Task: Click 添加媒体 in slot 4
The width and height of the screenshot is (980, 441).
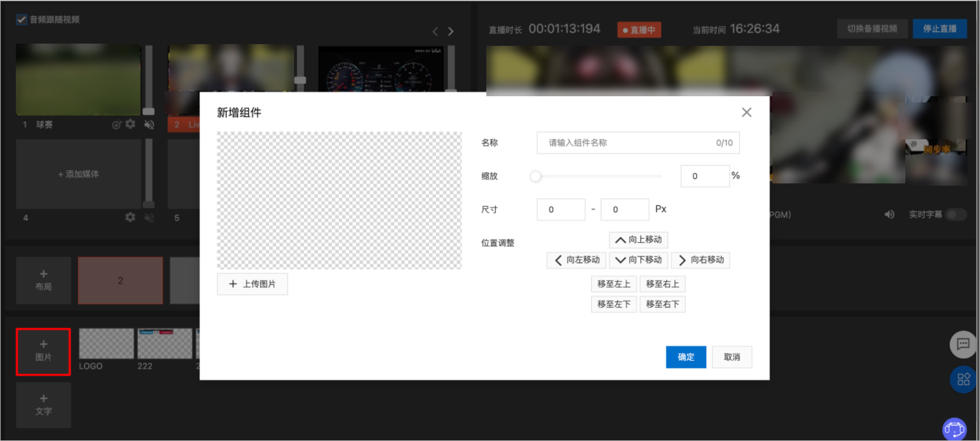Action: pyautogui.click(x=79, y=174)
